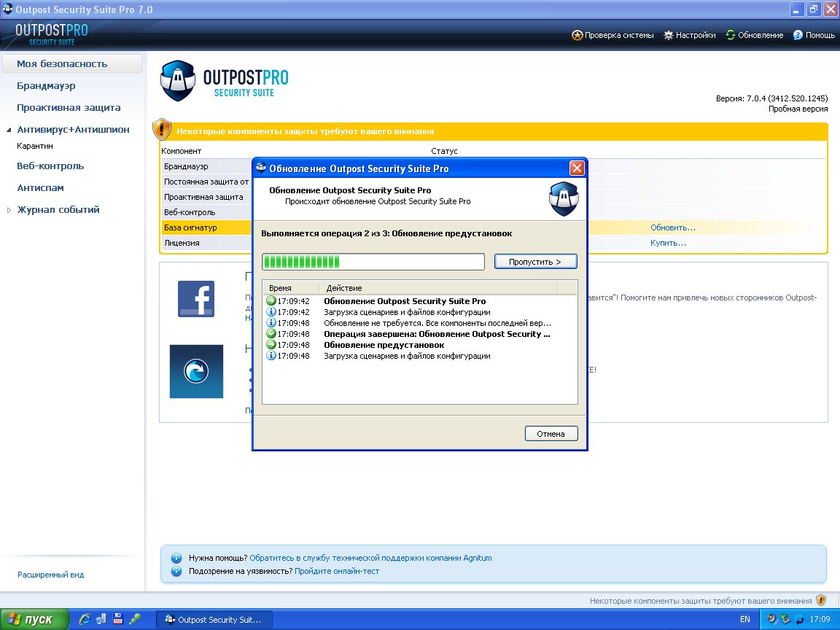Viewport: 840px width, 630px height.
Task: Click the warning shield in status bar
Action: coord(821,601)
